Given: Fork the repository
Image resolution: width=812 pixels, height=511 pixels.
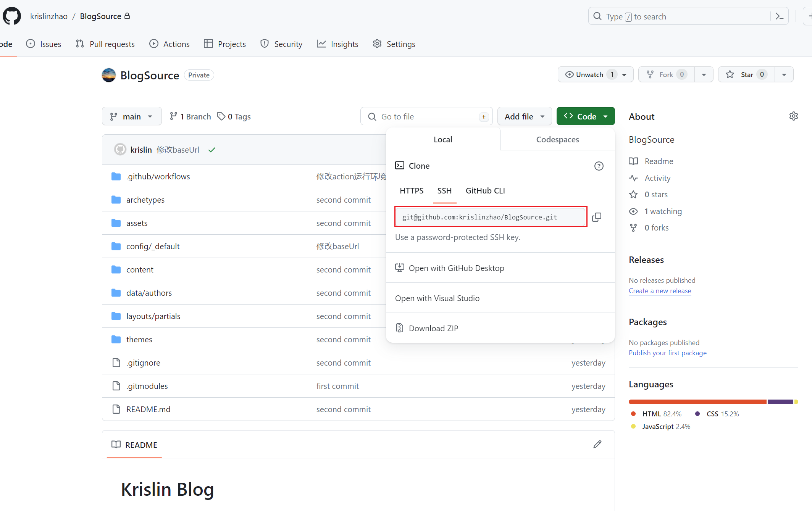Looking at the screenshot, I should click(666, 74).
